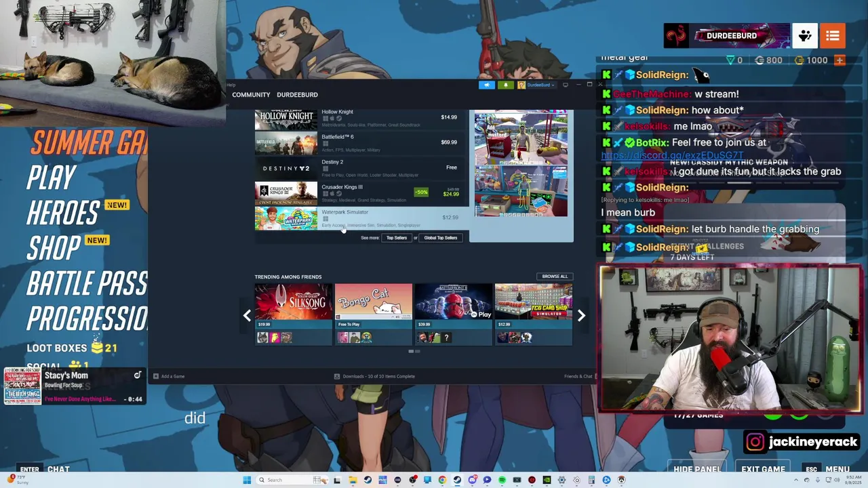
Task: Select HEROES in Overwatch menu
Action: [63, 213]
